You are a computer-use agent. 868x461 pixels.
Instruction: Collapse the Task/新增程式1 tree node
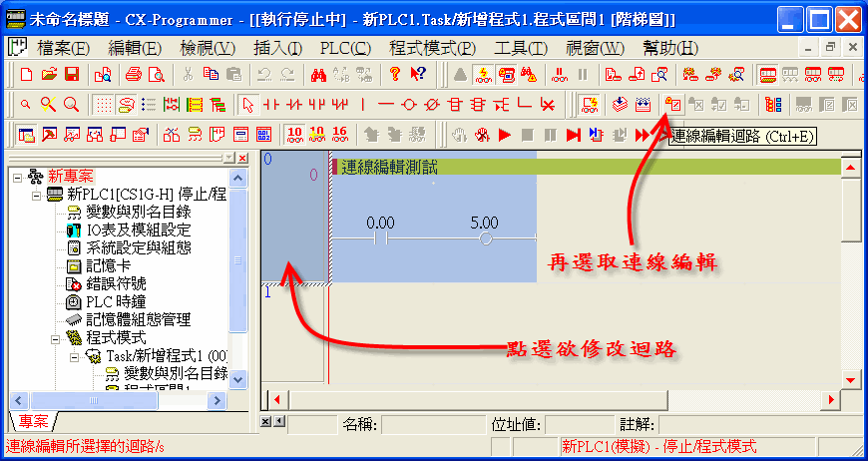74,356
